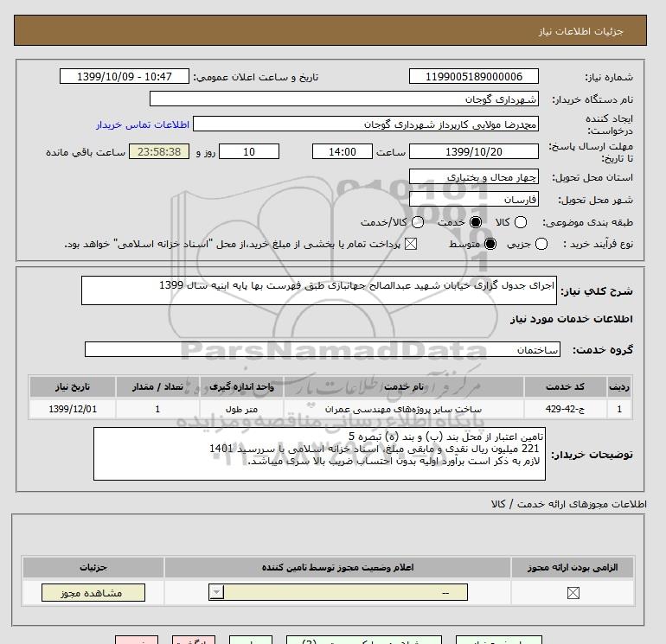Click the 'مشاهده مجوز' view permit button
Image resolution: width=666 pixels, height=644 pixels.
[93, 593]
